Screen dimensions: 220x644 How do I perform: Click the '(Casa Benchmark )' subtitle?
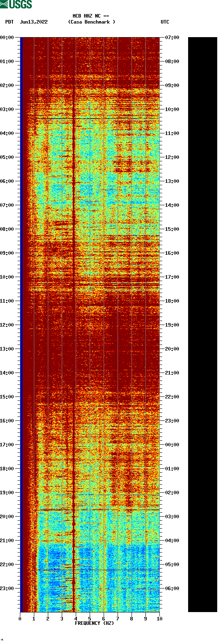click(x=92, y=22)
